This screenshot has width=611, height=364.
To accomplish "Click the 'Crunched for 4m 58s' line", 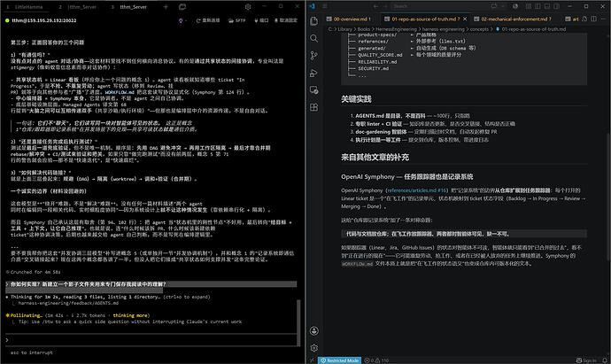I will point(34,272).
